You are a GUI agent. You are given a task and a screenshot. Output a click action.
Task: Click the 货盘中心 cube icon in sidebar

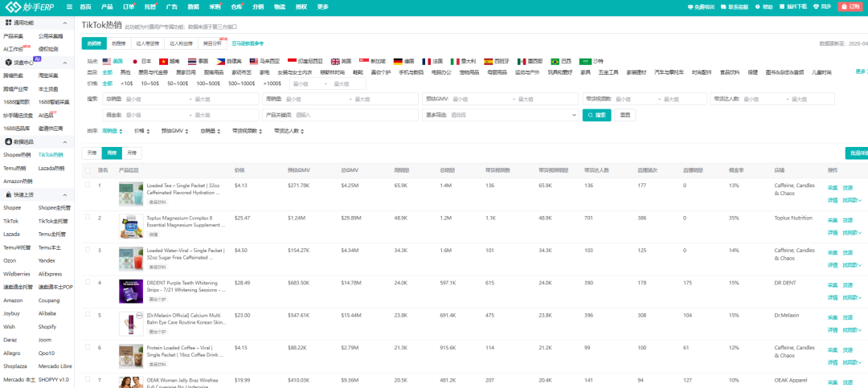click(x=8, y=62)
